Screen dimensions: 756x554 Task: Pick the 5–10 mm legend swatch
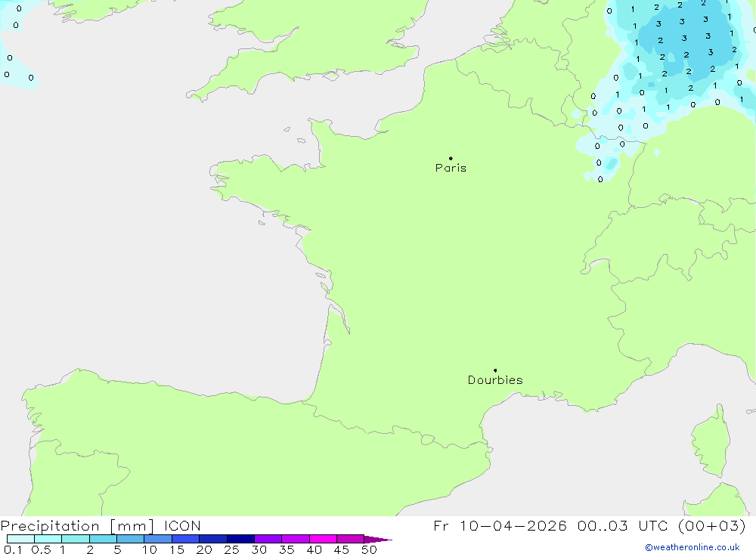click(131, 539)
